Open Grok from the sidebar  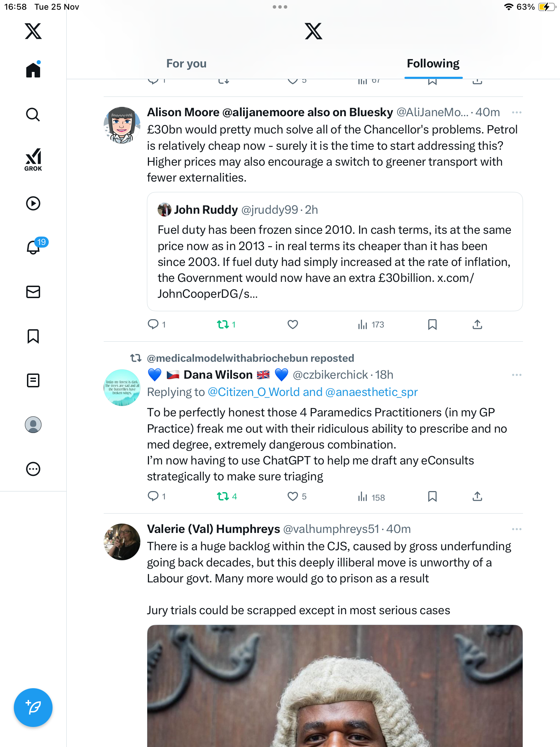pos(33,159)
